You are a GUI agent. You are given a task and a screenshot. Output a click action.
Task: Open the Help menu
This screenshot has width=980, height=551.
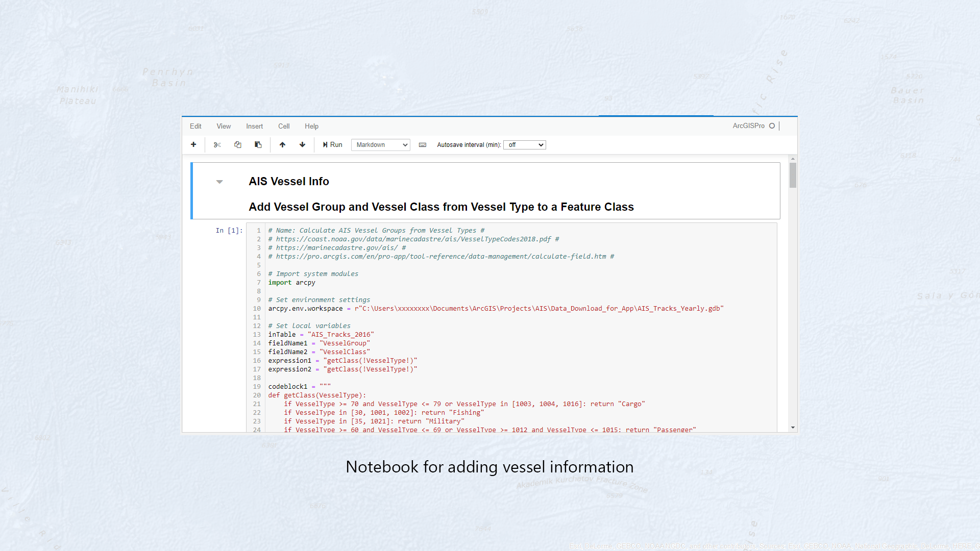click(311, 127)
